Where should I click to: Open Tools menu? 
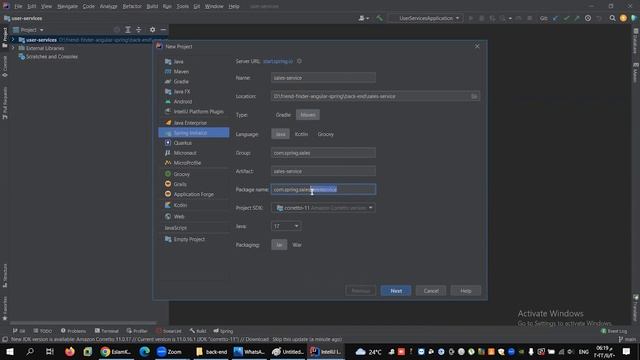point(182,6)
